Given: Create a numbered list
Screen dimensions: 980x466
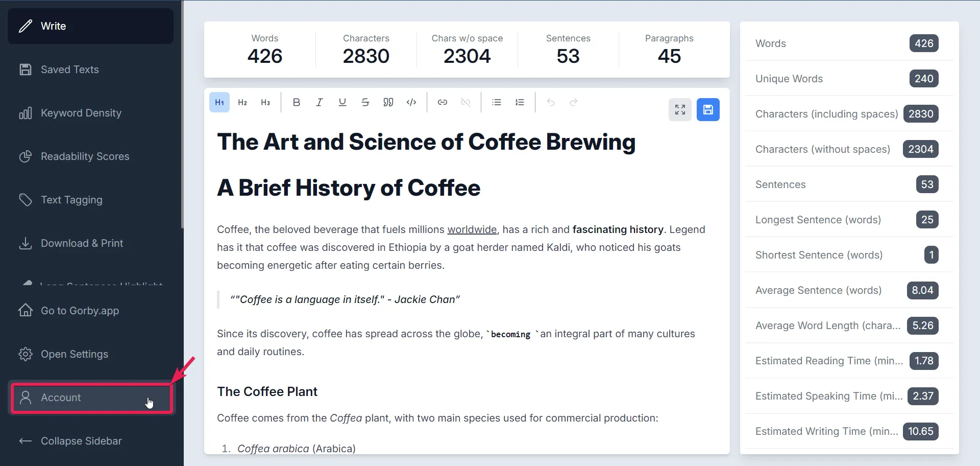Looking at the screenshot, I should pos(520,102).
